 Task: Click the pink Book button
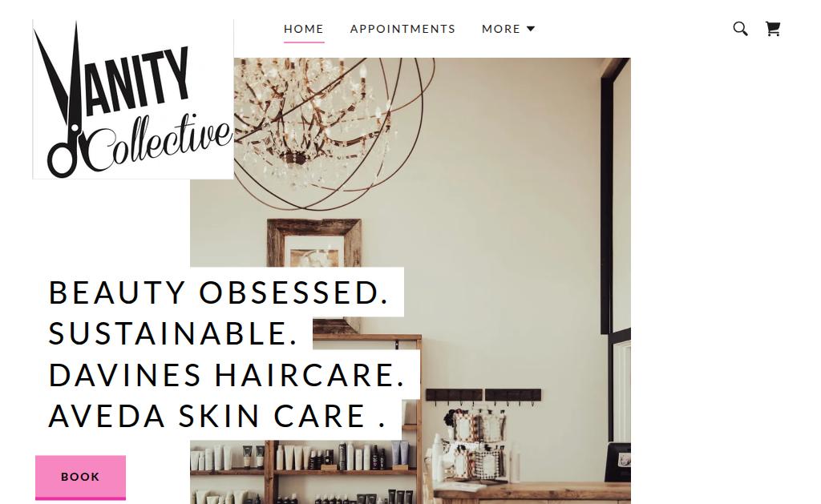(81, 478)
